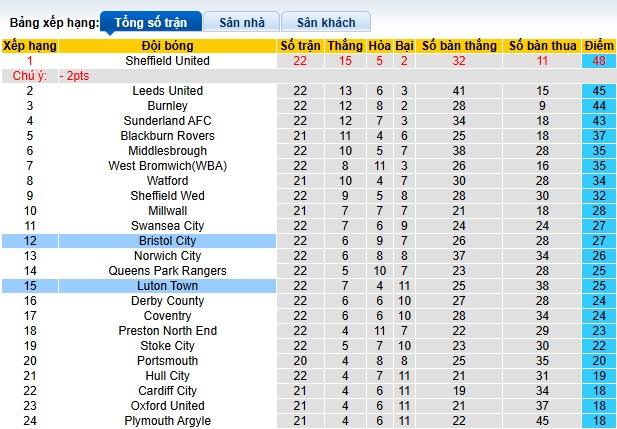Open Blackburn Rovers team link

pos(168,136)
